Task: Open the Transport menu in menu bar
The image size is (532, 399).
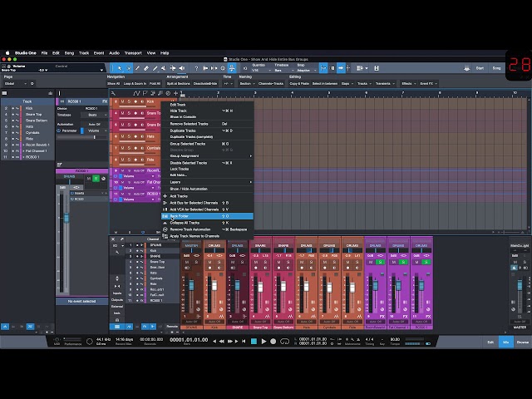Action: coord(133,53)
